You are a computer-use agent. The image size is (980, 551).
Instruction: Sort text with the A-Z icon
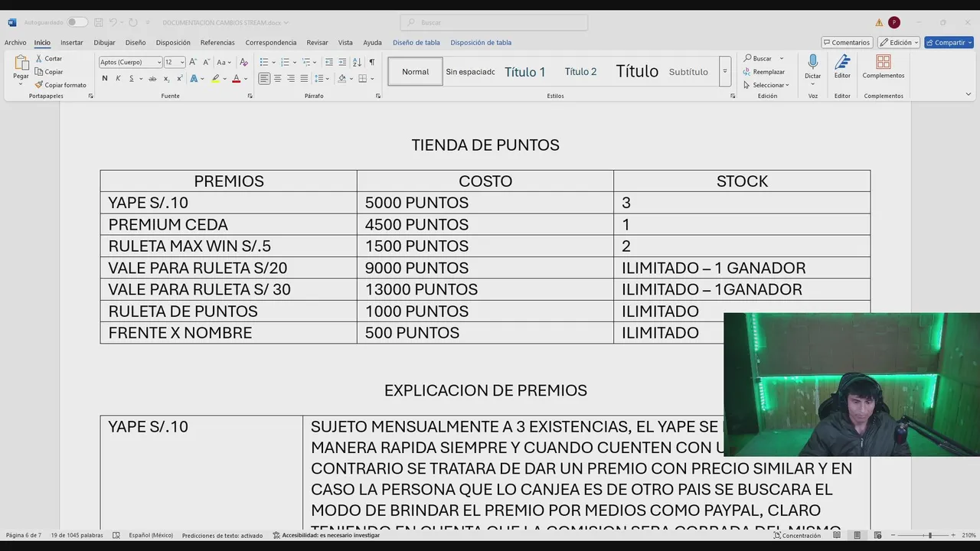(357, 62)
